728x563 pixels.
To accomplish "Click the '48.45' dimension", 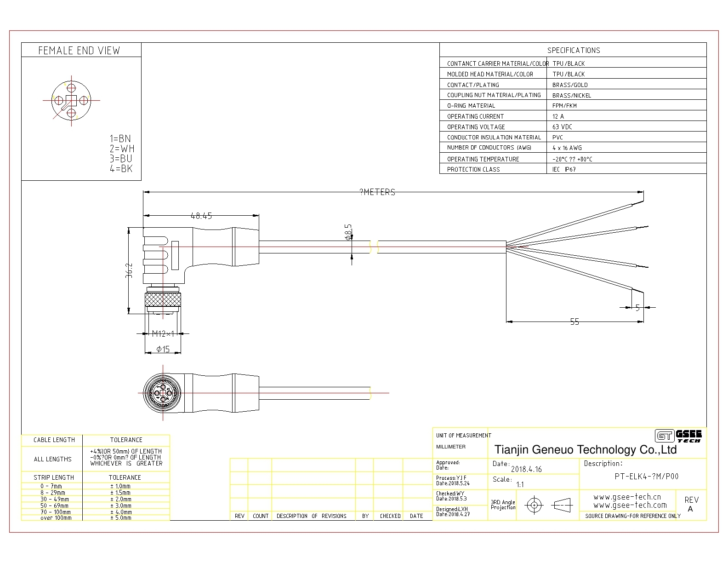I will point(201,215).
